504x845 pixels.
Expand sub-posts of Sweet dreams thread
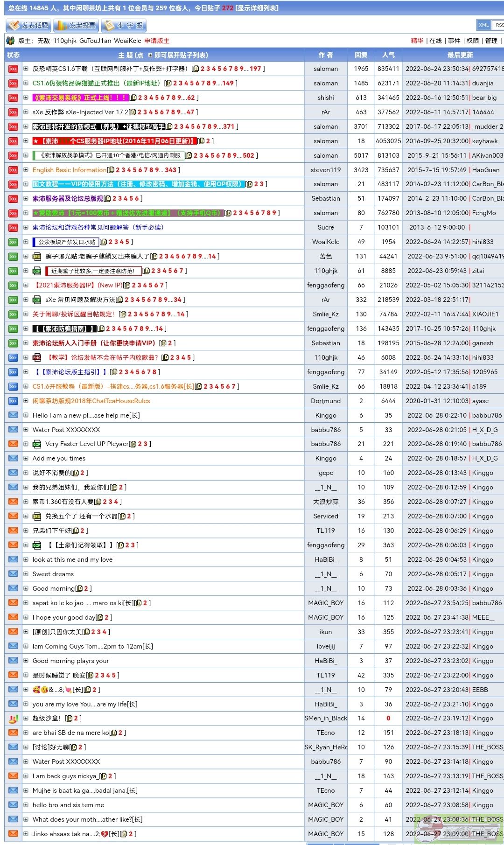coord(26,574)
